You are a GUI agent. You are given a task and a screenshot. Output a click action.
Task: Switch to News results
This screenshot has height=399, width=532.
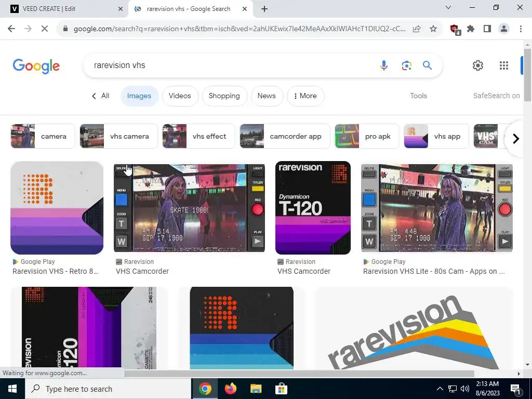coord(267,96)
